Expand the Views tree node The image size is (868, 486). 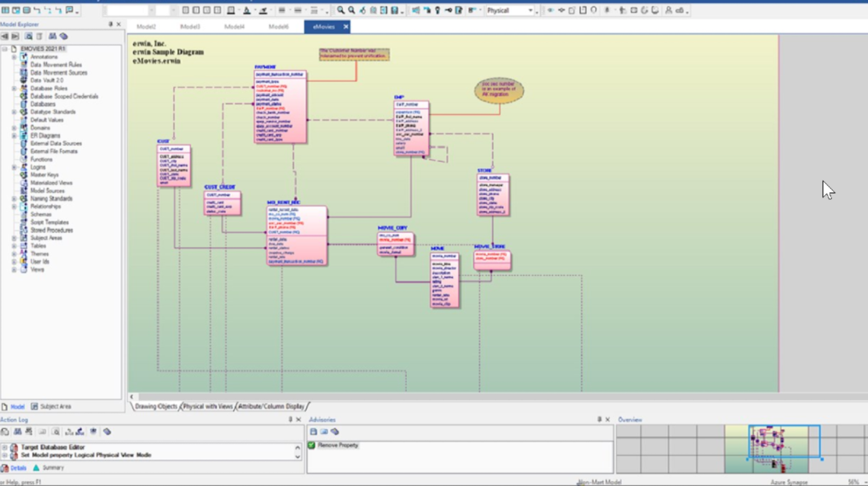14,270
